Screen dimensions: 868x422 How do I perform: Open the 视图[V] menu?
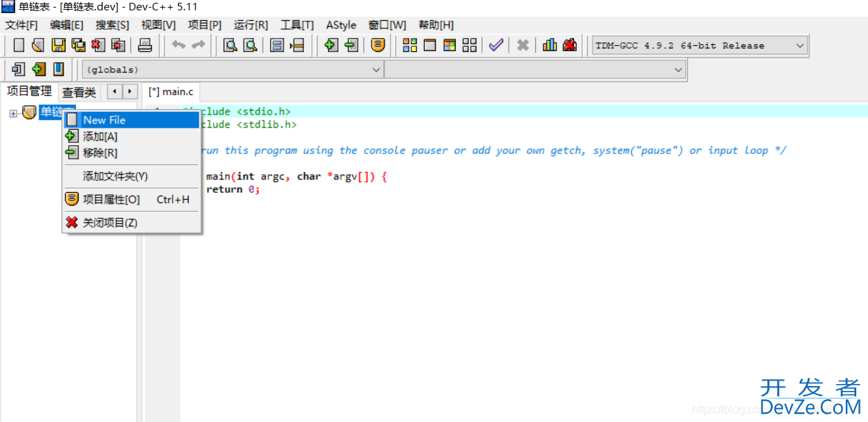[x=158, y=25]
